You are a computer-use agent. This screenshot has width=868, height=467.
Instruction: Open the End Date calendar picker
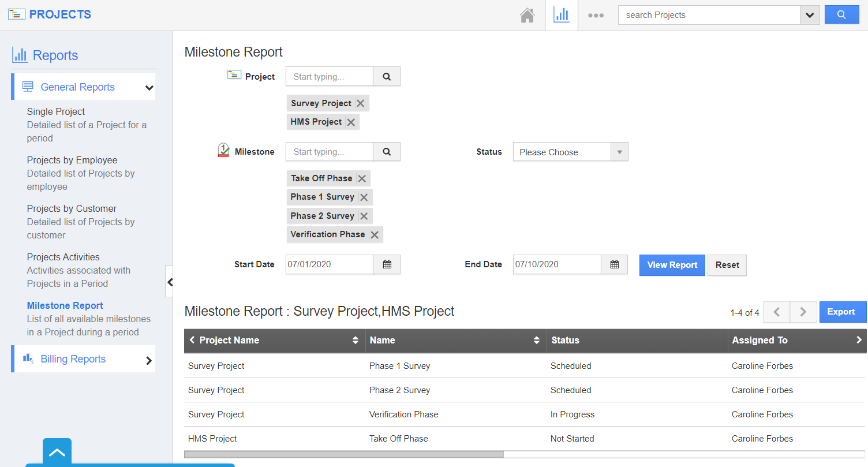pyautogui.click(x=614, y=264)
